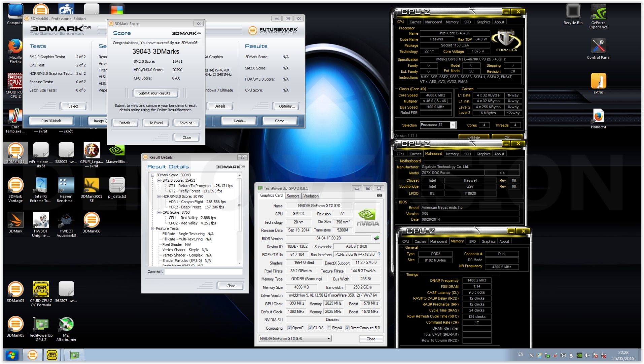The image size is (644, 364).
Task: Click the To Excel button
Action: 156,123
